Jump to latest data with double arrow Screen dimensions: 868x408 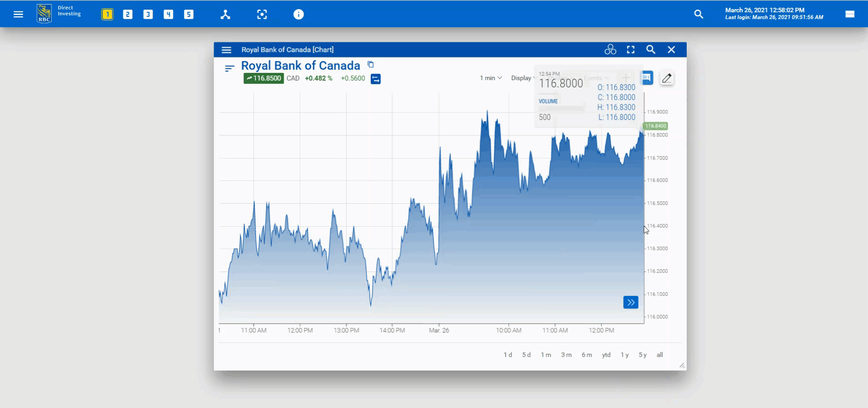pos(631,302)
